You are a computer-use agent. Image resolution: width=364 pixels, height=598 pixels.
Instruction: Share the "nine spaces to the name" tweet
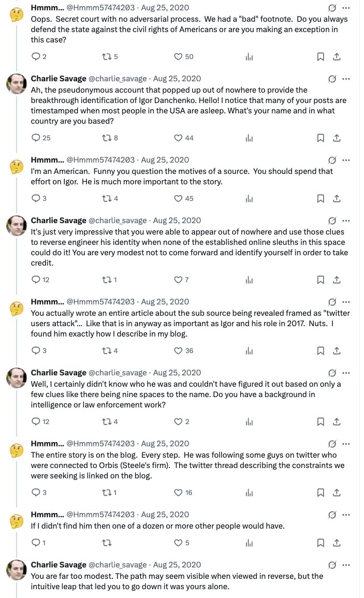coord(337,421)
